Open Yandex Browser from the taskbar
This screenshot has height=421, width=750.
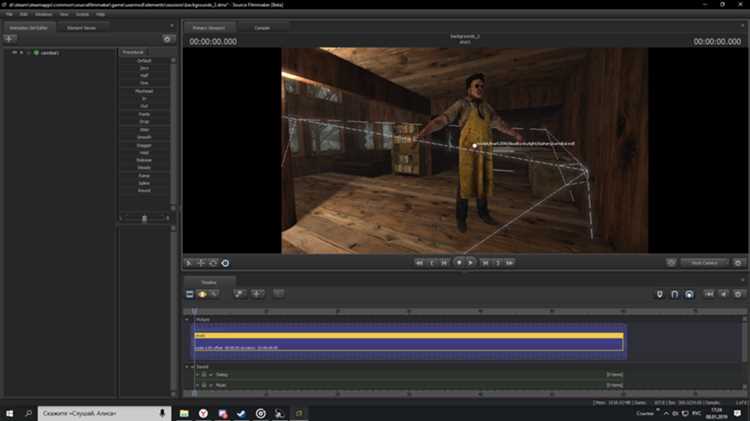[x=203, y=413]
